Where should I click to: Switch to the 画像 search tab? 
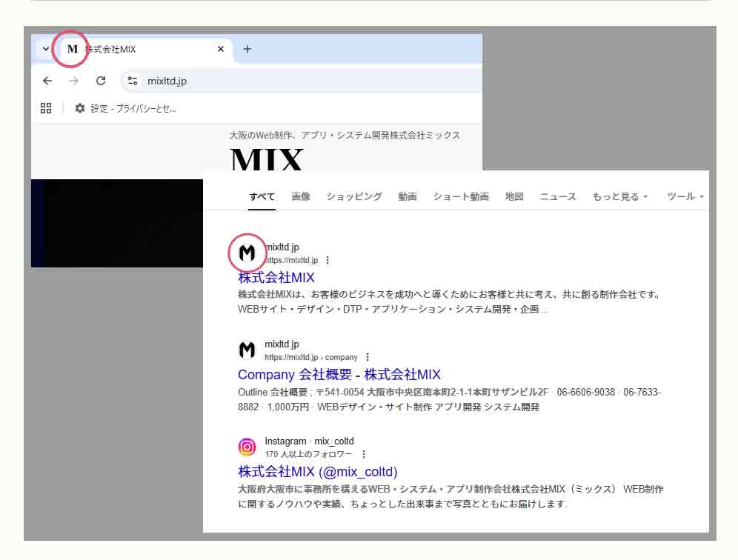pos(301,196)
